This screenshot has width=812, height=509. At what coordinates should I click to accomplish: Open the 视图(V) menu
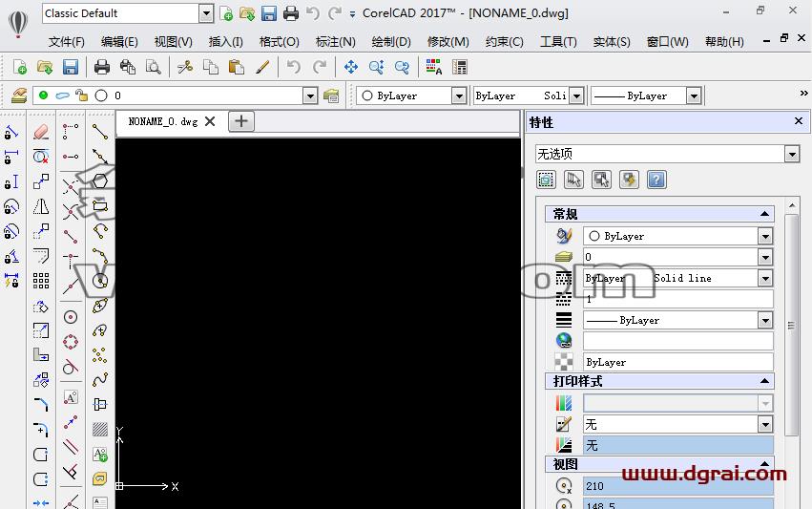point(174,41)
